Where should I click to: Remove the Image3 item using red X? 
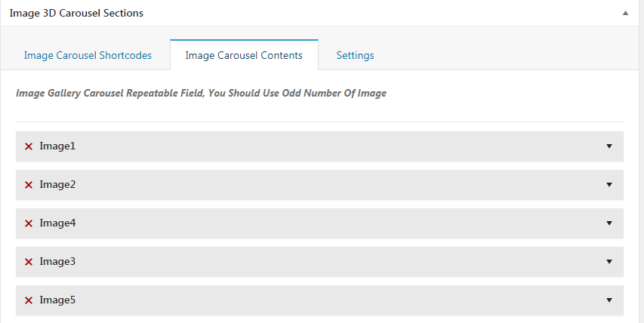tap(29, 262)
